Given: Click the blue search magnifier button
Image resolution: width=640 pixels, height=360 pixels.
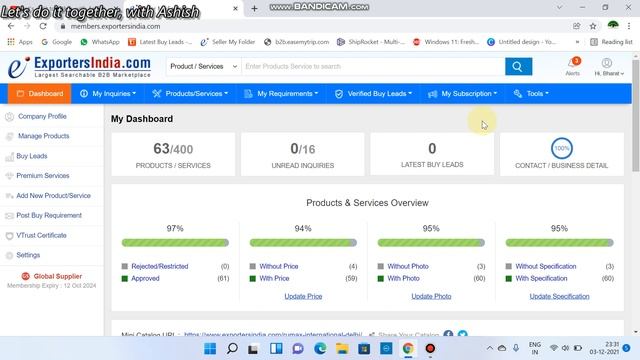Looking at the screenshot, I should [x=518, y=67].
